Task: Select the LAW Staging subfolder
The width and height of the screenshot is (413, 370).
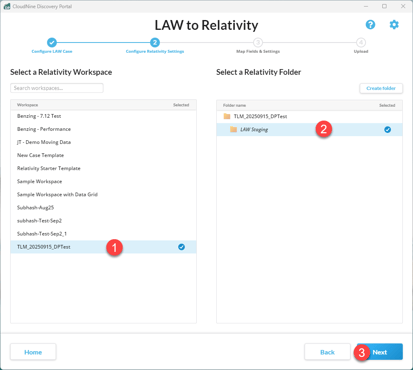Action: (309, 129)
